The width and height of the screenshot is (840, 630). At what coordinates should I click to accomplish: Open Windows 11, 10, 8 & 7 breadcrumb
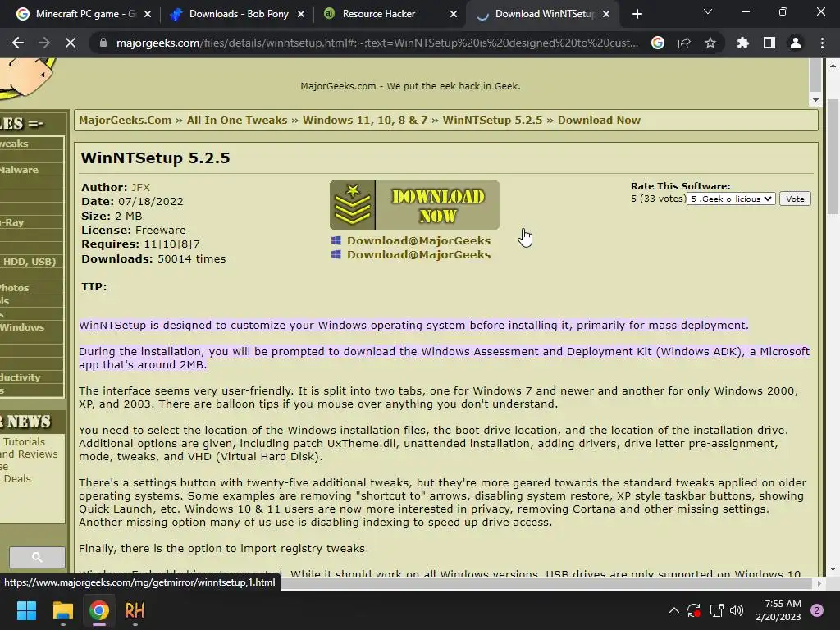tap(365, 120)
